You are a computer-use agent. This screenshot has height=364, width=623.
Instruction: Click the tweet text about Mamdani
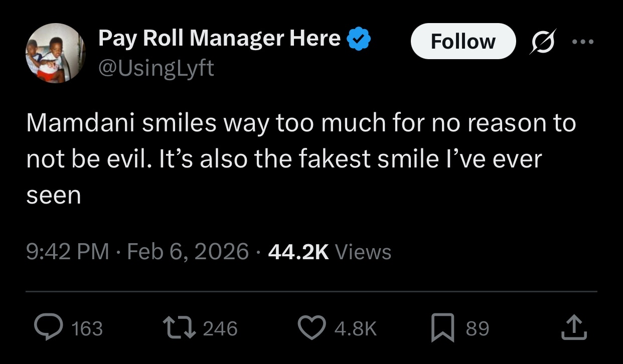(301, 159)
